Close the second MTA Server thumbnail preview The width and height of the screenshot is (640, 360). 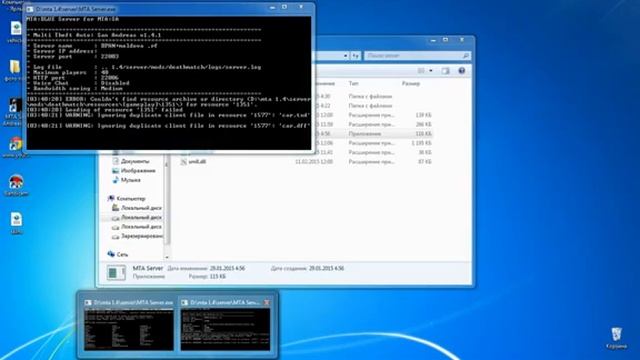(x=267, y=302)
